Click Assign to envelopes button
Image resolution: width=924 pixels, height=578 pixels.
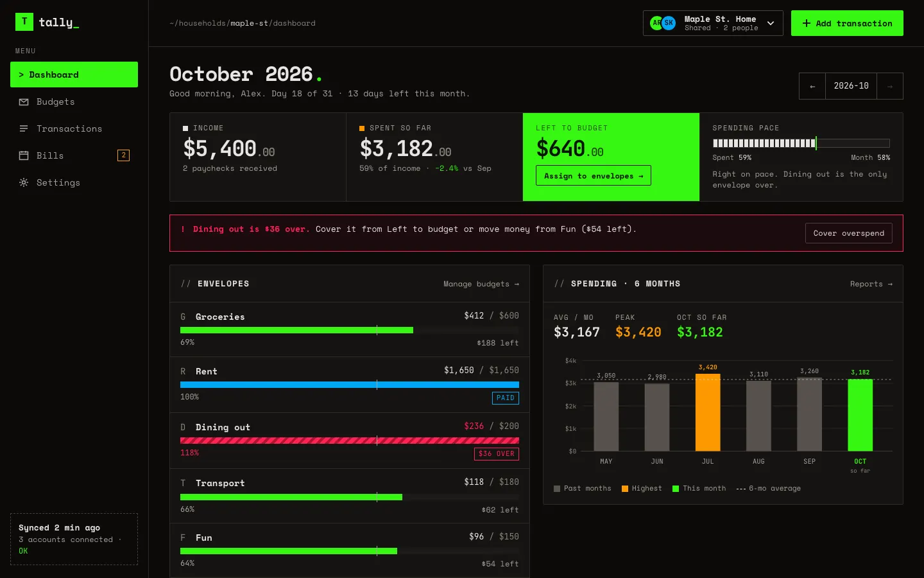[x=594, y=176]
